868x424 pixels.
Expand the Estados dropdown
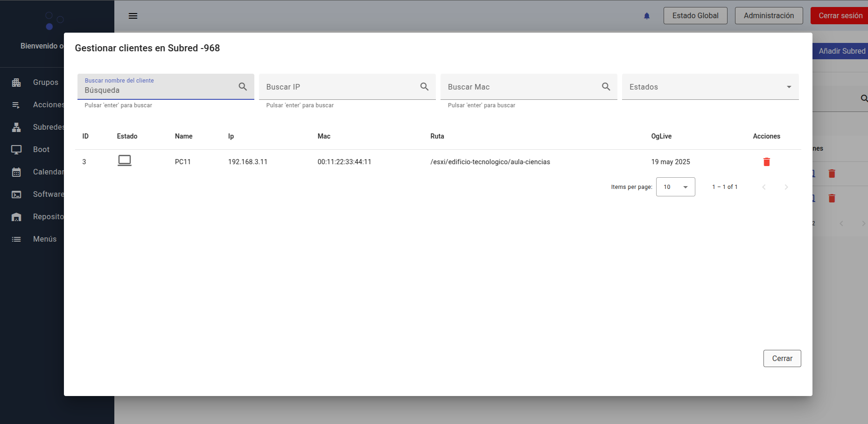pyautogui.click(x=710, y=87)
